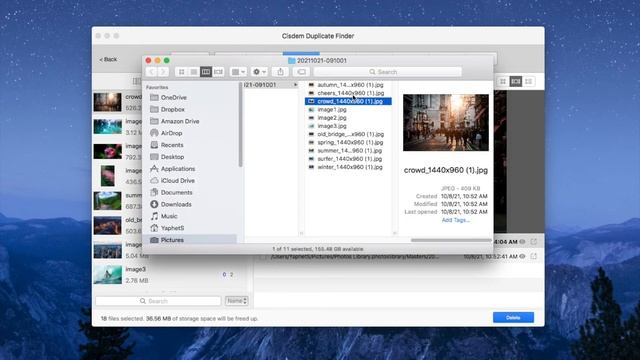Switch Finder to icon view
The height and width of the screenshot is (360, 640).
click(182, 72)
